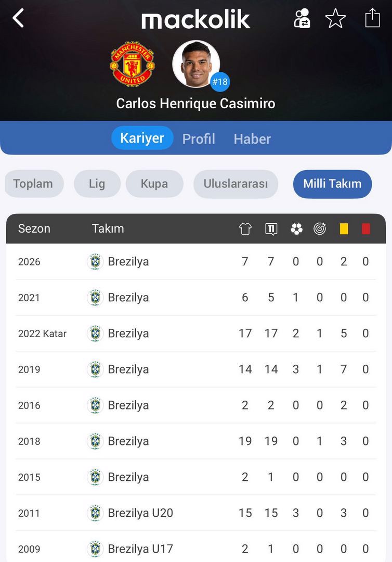
Task: Tap the matches played jersey icon
Action: [245, 229]
